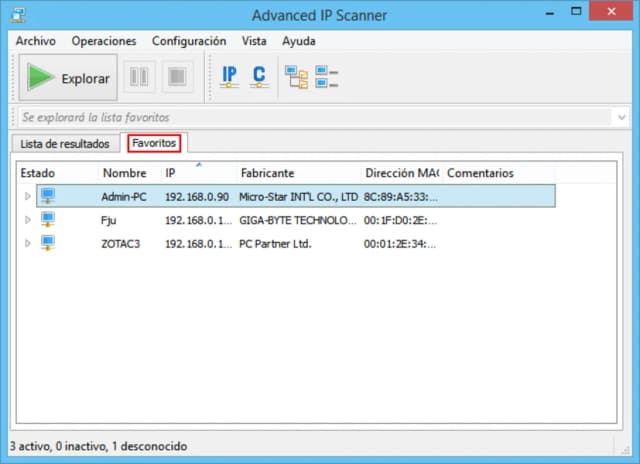Click the status bar active count text
Image resolution: width=640 pixels, height=464 pixels.
[98, 446]
